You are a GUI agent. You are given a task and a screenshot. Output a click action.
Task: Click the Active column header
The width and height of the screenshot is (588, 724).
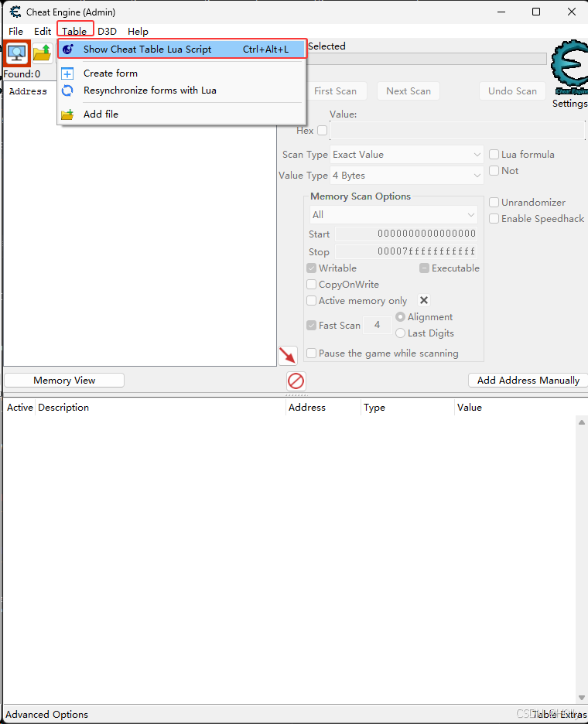(x=20, y=407)
